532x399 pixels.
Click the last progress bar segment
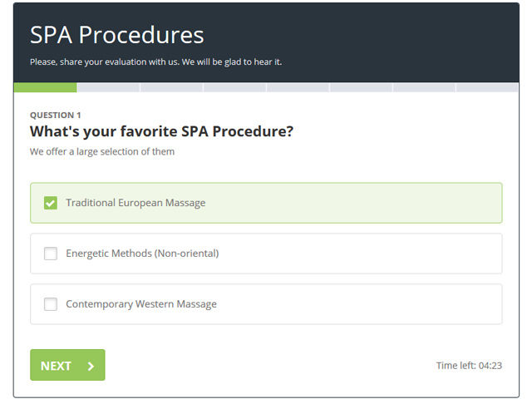click(x=487, y=87)
